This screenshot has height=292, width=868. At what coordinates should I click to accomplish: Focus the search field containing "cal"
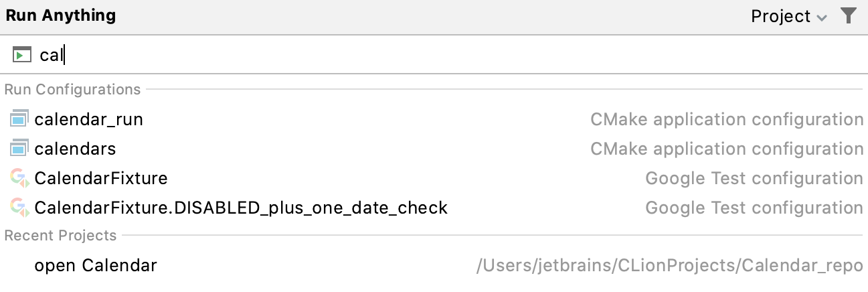(x=402, y=55)
